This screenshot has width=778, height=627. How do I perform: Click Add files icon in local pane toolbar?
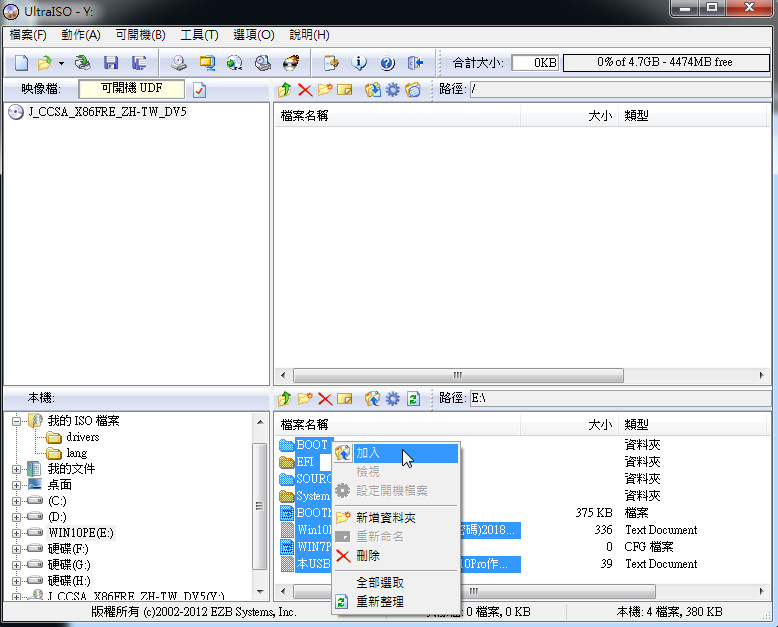point(373,398)
